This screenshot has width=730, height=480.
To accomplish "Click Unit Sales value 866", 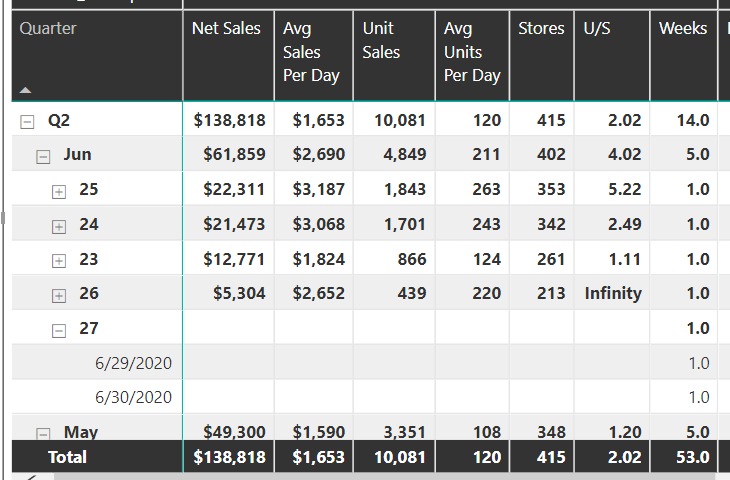I will (412, 259).
